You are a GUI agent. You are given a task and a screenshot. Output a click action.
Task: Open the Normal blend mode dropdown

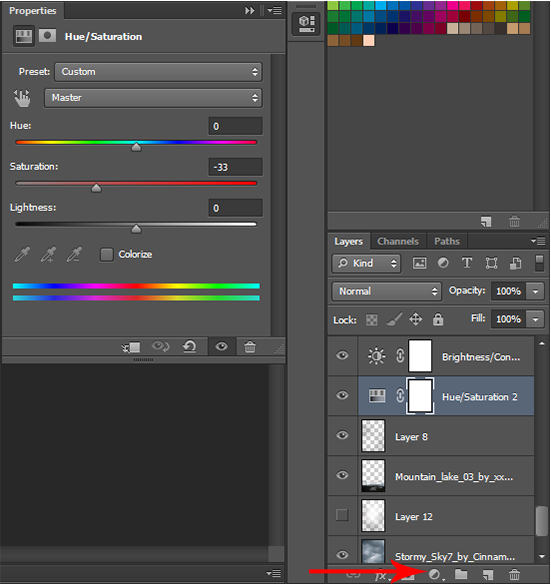386,291
